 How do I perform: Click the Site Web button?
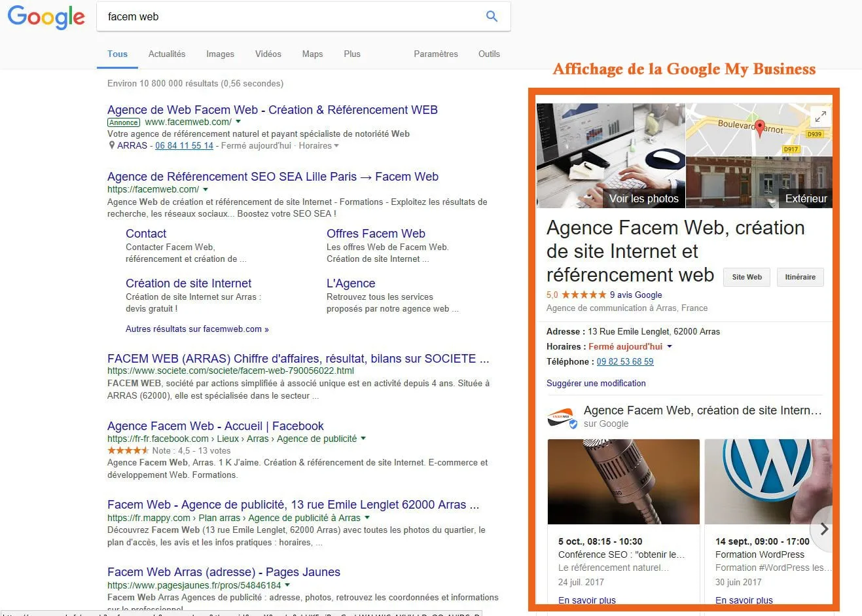coord(747,277)
